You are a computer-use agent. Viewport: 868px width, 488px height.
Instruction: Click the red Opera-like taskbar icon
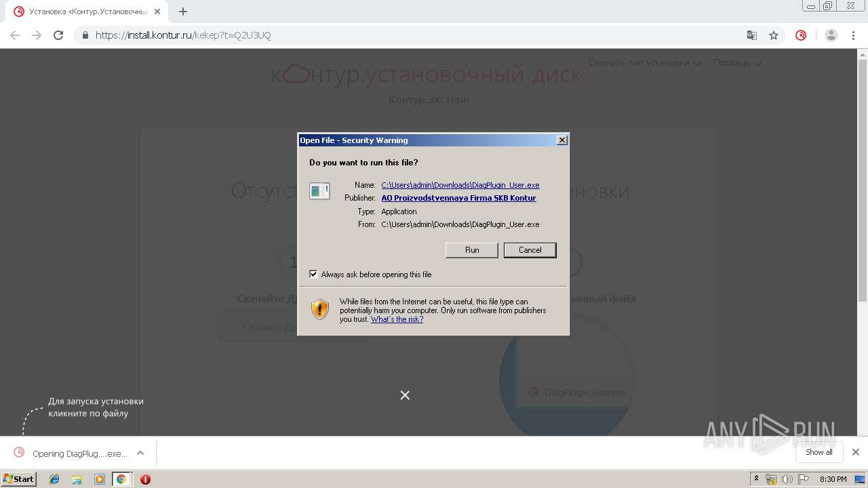[145, 479]
